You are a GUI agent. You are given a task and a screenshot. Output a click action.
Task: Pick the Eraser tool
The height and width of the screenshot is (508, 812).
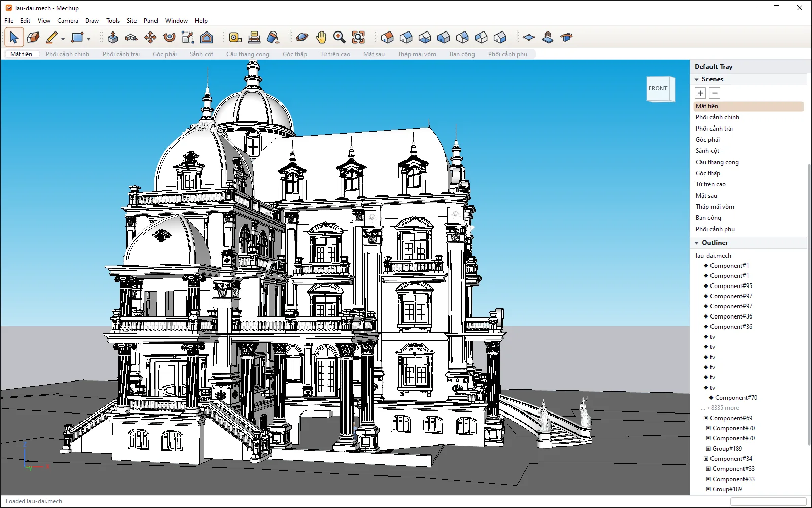click(x=33, y=37)
